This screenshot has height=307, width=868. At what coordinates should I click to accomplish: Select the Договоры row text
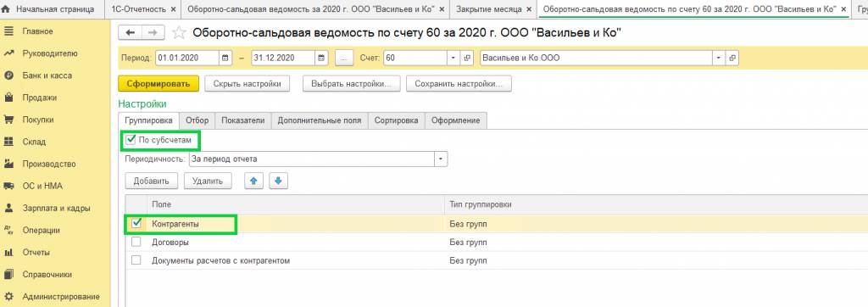click(x=170, y=243)
